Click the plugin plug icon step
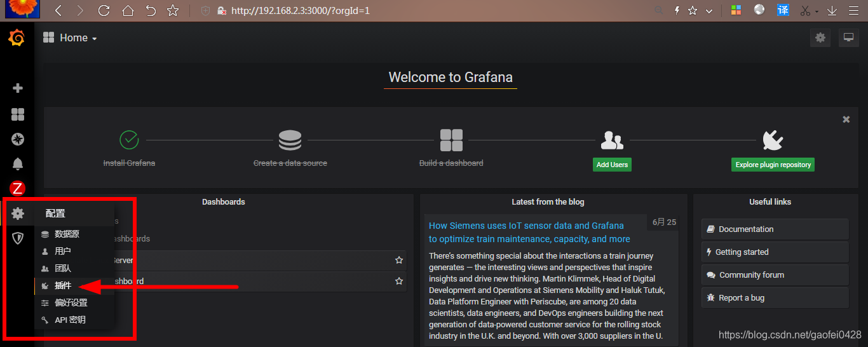 [x=773, y=140]
